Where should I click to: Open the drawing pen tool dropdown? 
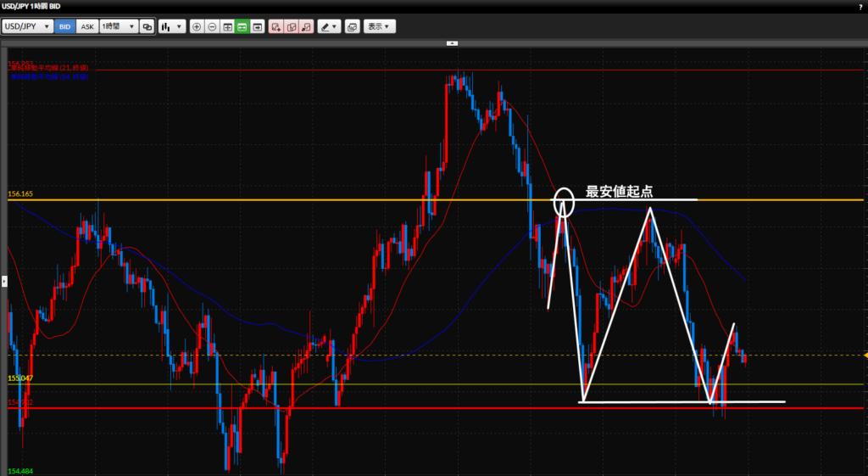point(330,26)
